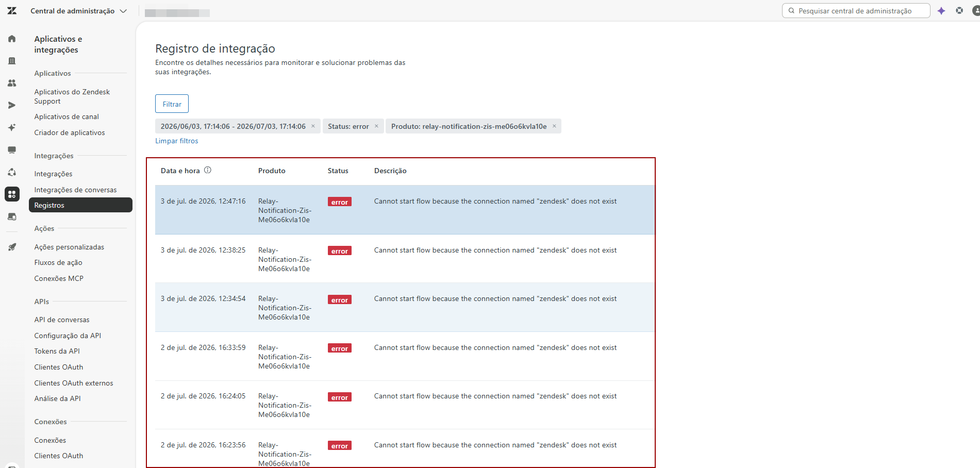Click Limpar filtros link
Screen dimensions: 980x468
[x=177, y=141]
